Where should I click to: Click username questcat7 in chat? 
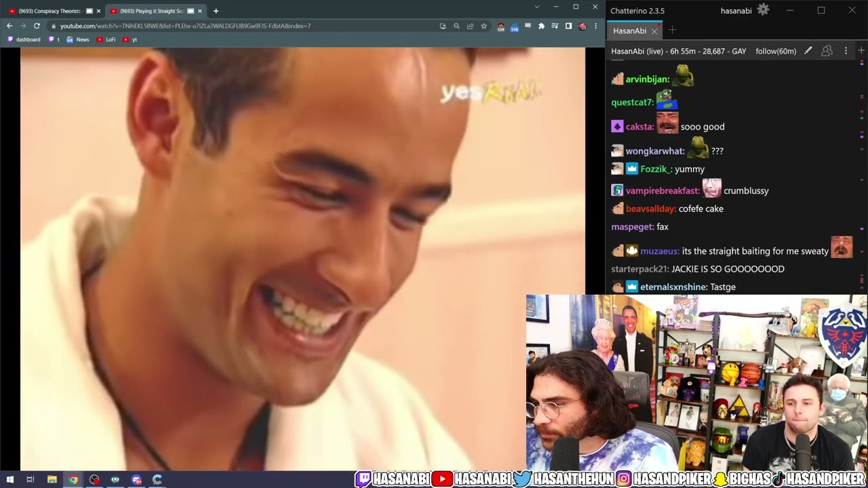pos(633,102)
